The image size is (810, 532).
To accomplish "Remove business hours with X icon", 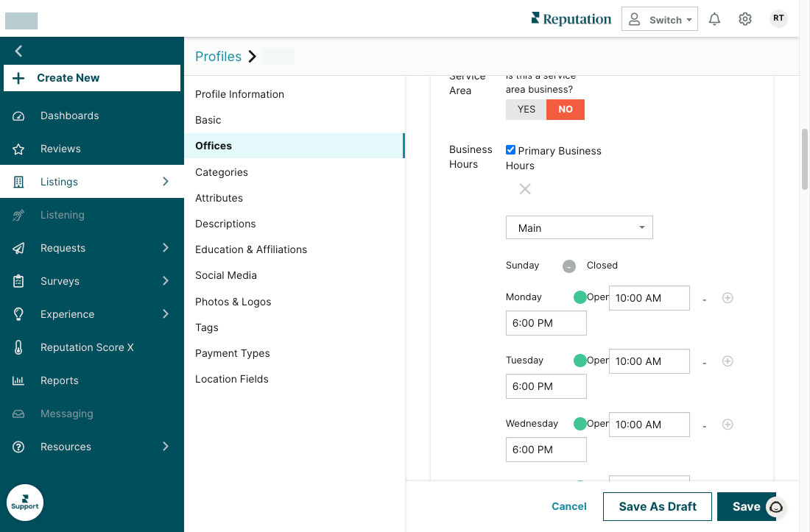I will pyautogui.click(x=525, y=189).
